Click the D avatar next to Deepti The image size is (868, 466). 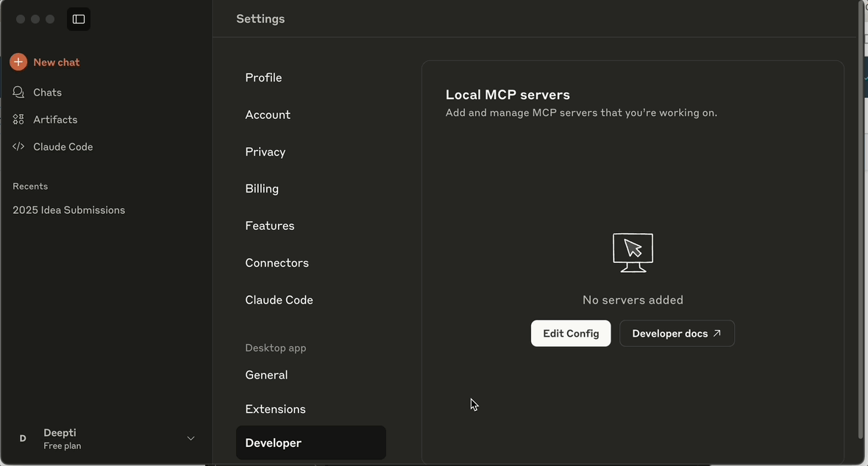[22, 438]
